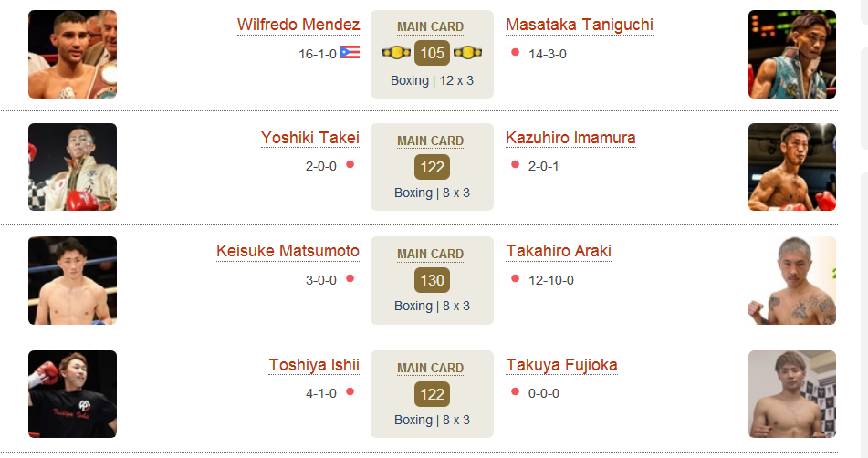Click the 105 weight class badge

coord(432,53)
